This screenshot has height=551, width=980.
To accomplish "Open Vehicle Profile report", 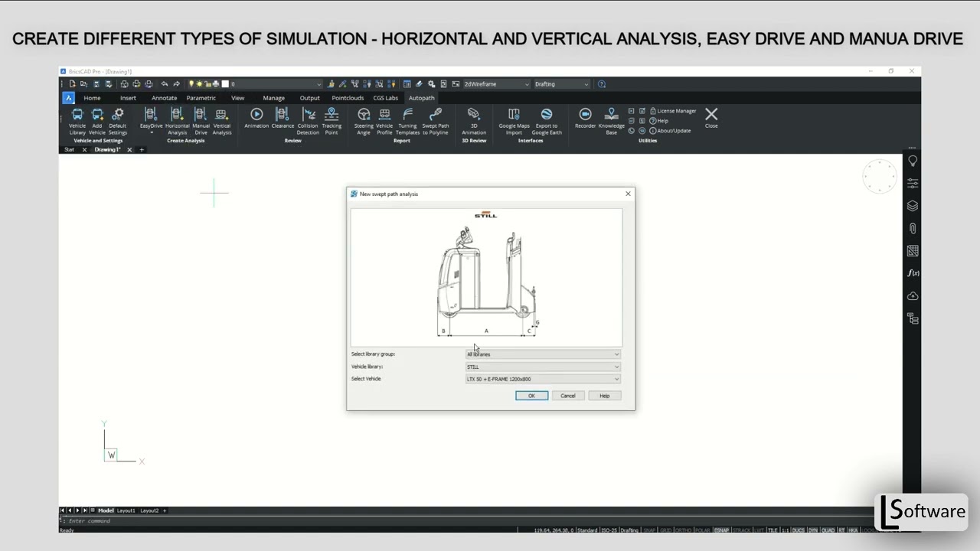I will pos(384,121).
